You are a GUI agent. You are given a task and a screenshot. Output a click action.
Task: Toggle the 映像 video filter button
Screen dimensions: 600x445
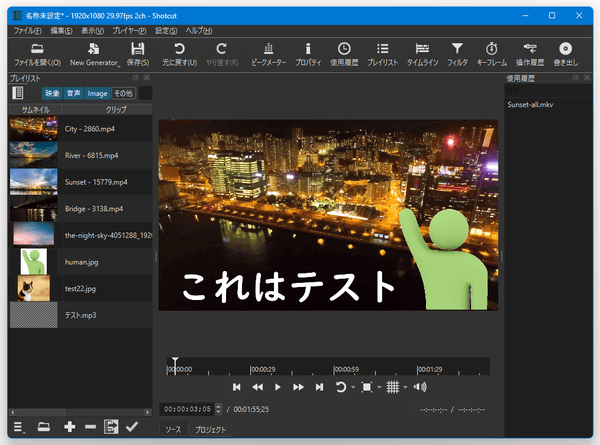[x=52, y=93]
